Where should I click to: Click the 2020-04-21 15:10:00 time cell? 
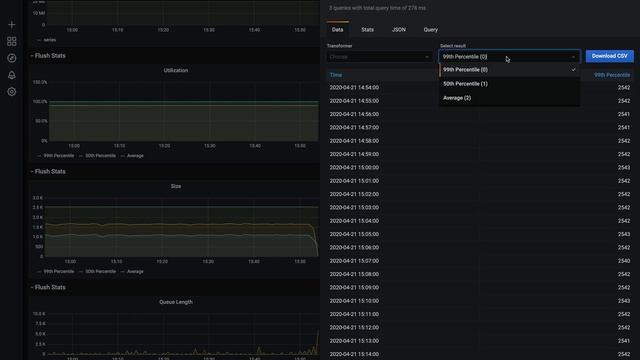354,301
